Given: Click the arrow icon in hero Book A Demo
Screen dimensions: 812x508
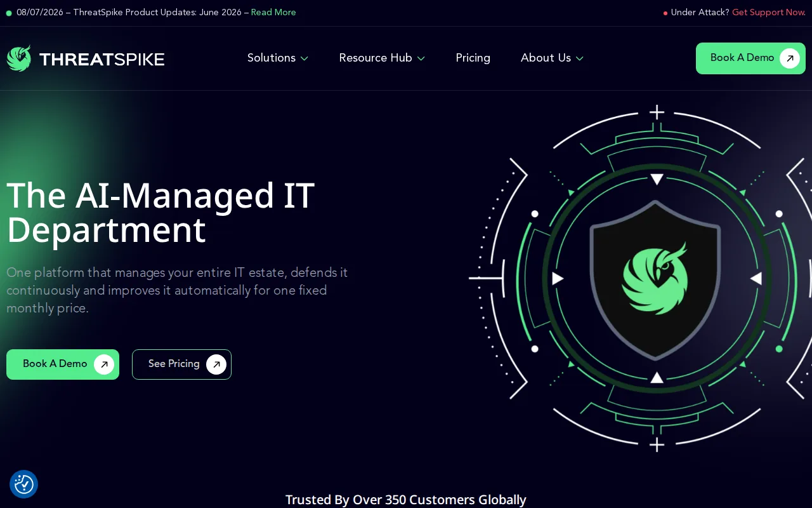Looking at the screenshot, I should (104, 364).
